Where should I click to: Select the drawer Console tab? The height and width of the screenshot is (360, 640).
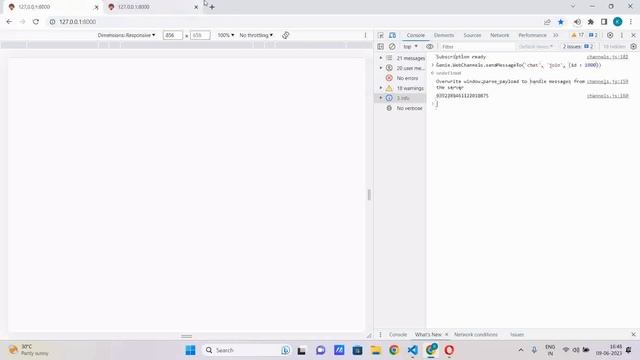coord(398,334)
